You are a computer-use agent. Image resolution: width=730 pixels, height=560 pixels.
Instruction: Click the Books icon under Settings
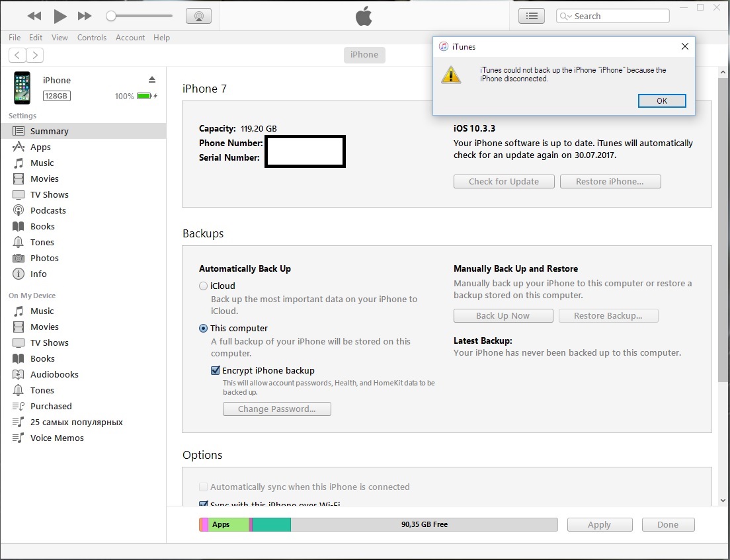point(18,226)
